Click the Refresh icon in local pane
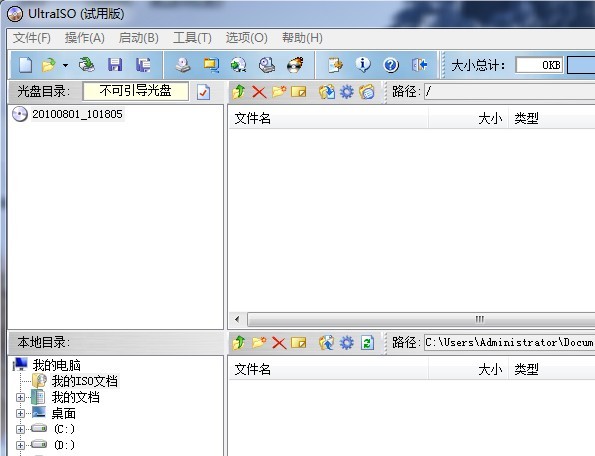Screen dimensions: 595x456 tap(367, 343)
